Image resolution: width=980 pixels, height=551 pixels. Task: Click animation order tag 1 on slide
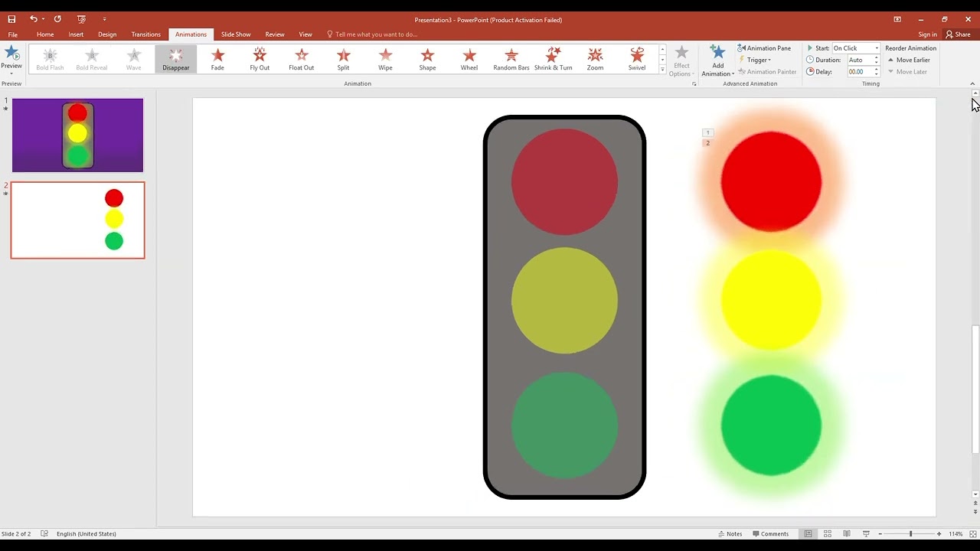coord(707,132)
